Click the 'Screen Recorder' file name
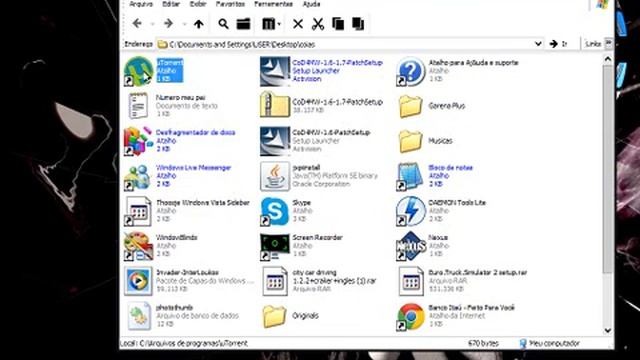Image resolution: width=640 pixels, height=360 pixels. pos(317,237)
